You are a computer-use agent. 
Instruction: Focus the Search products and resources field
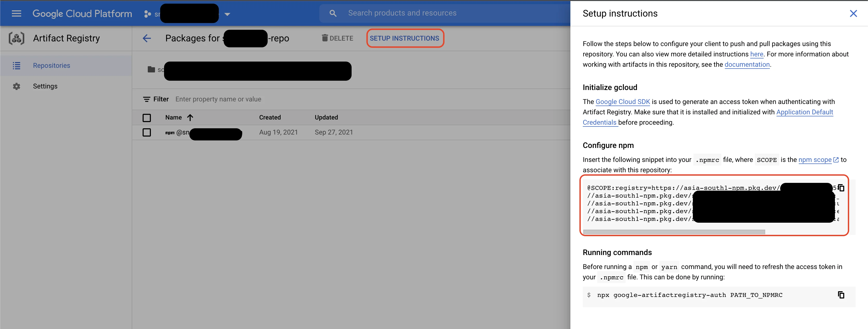point(444,13)
